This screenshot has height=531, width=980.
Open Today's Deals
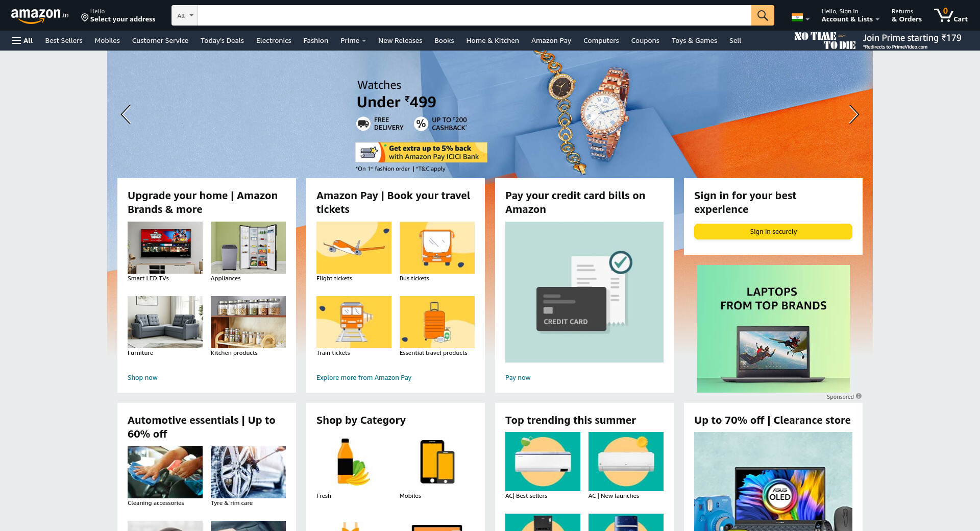222,40
